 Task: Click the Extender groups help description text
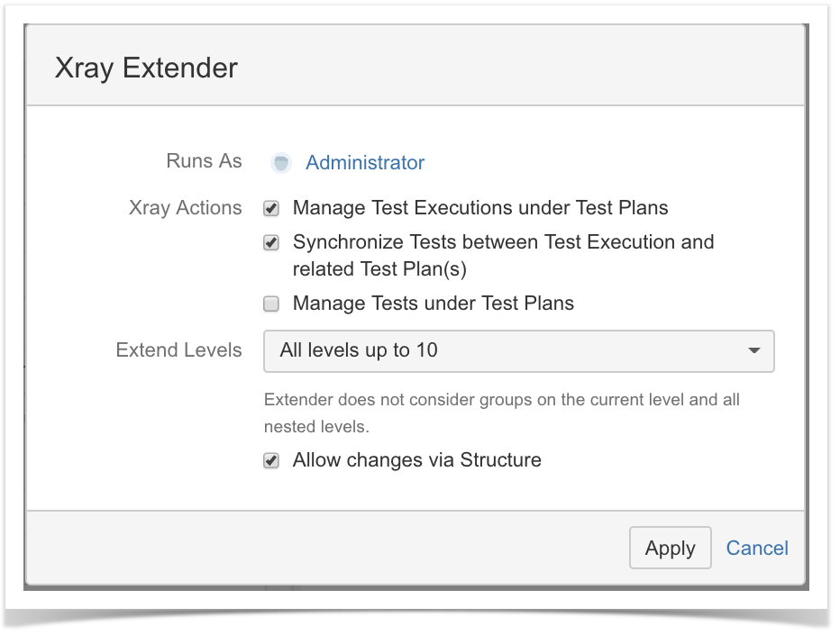501,413
